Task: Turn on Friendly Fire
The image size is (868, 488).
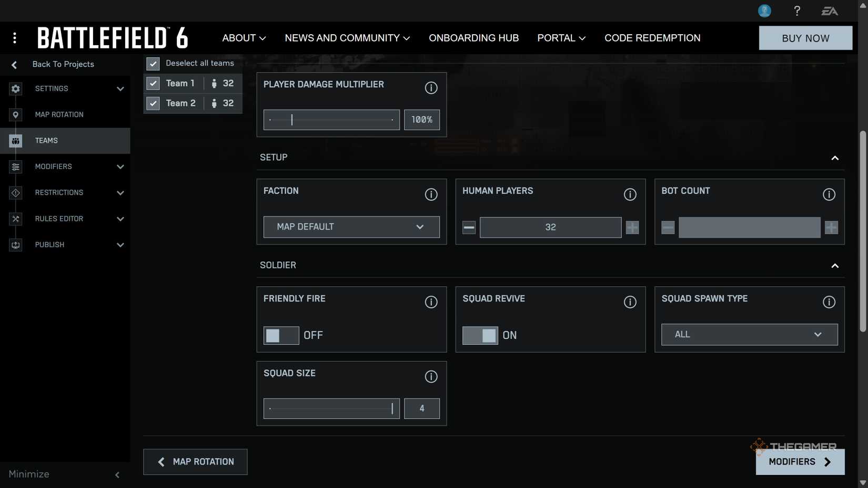Action: point(281,335)
